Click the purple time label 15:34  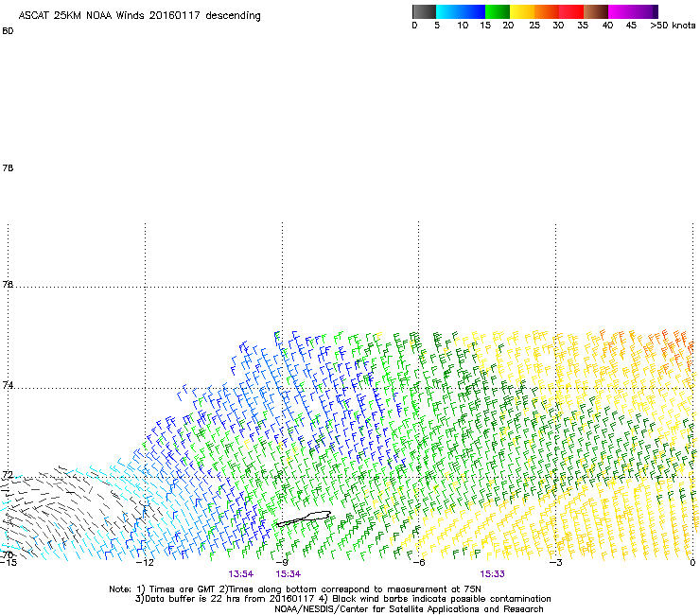[x=288, y=574]
